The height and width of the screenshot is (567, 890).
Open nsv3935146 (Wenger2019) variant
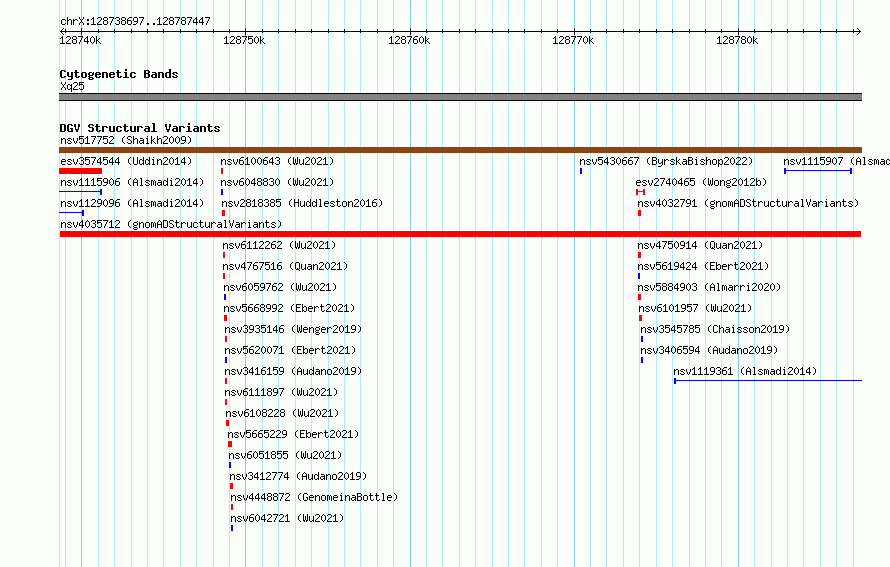(293, 329)
